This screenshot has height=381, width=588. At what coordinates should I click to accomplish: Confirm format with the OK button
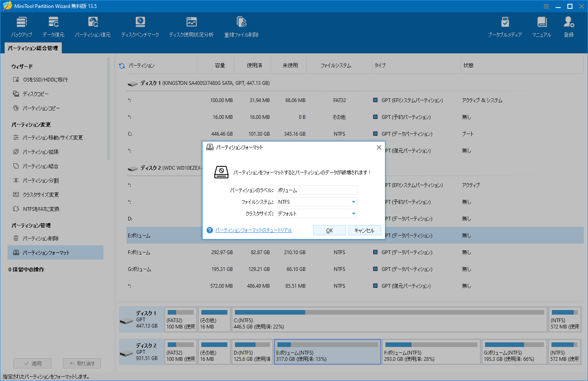[x=330, y=230]
